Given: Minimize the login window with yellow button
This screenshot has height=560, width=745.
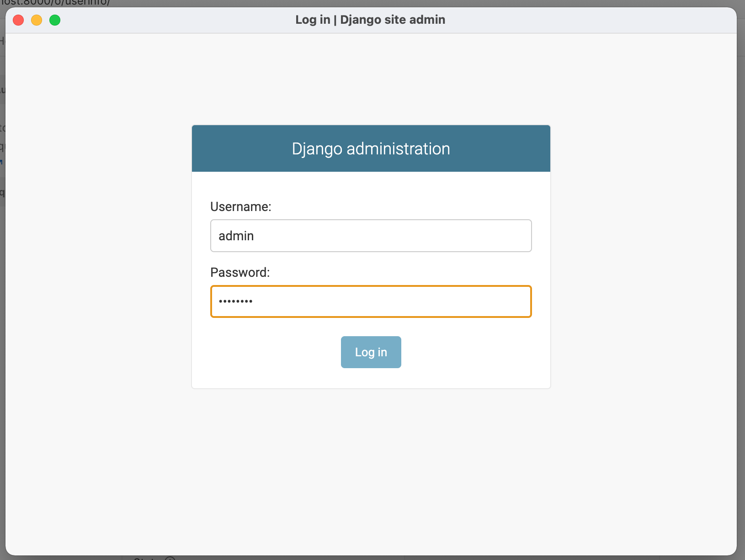Looking at the screenshot, I should point(37,20).
